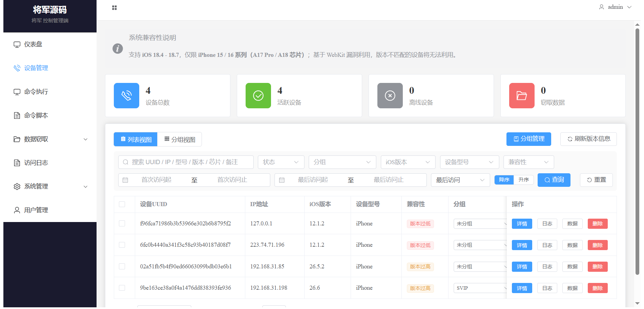Click the 刷新版本信息 button
This screenshot has height=309, width=644.
(588, 139)
